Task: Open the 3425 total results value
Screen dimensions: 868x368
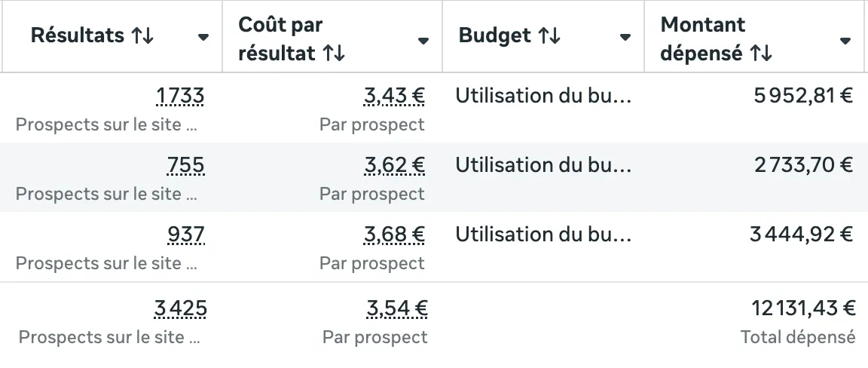Action: pyautogui.click(x=180, y=308)
